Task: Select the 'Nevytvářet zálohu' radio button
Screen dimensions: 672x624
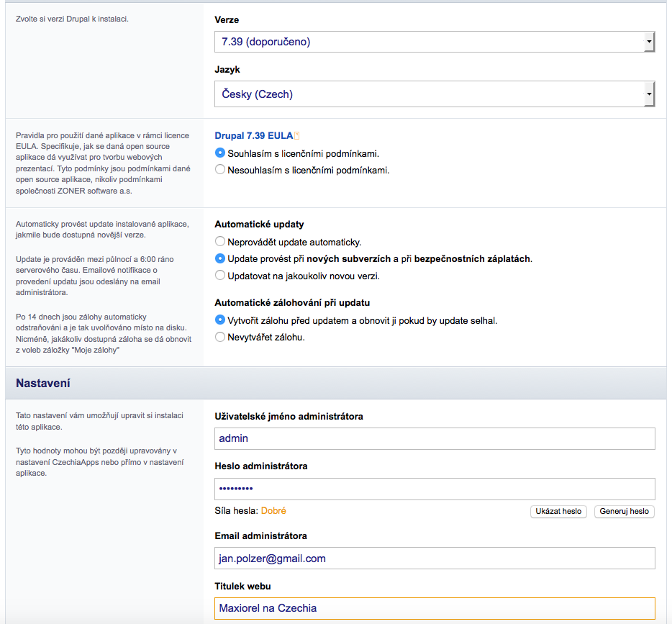Action: tap(220, 337)
